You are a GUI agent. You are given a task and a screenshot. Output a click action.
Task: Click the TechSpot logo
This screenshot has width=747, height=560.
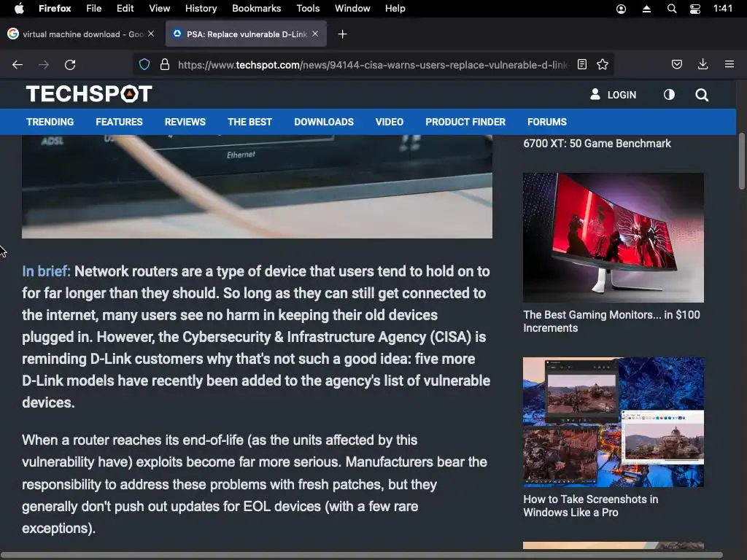coord(89,94)
